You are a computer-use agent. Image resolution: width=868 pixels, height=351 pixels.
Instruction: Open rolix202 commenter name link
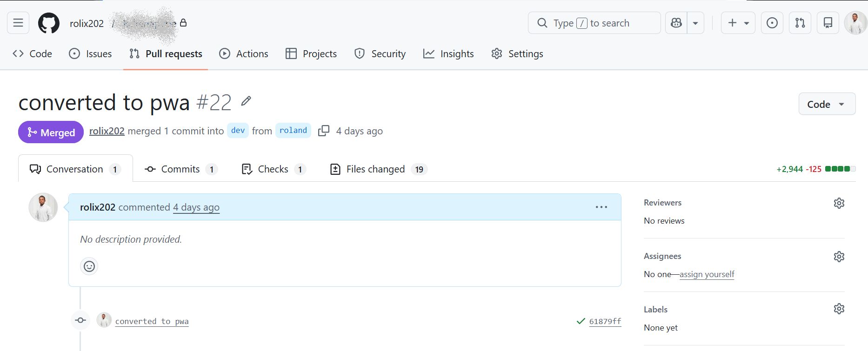pyautogui.click(x=98, y=207)
